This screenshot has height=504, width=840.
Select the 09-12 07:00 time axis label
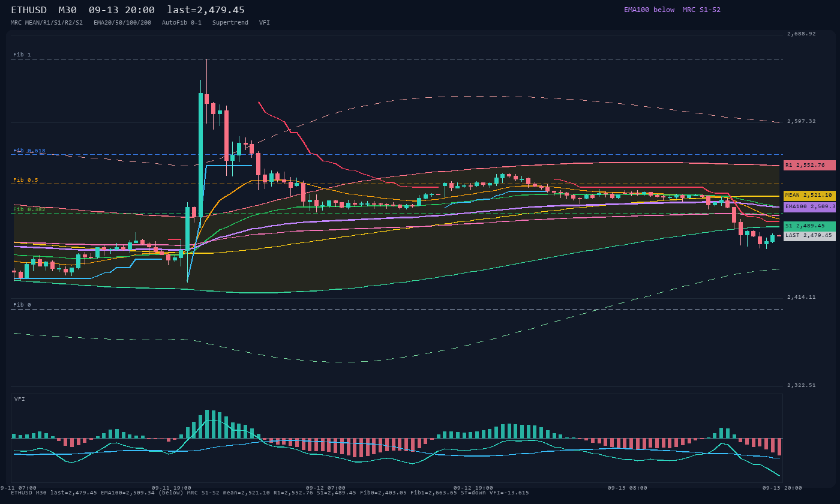[326, 488]
